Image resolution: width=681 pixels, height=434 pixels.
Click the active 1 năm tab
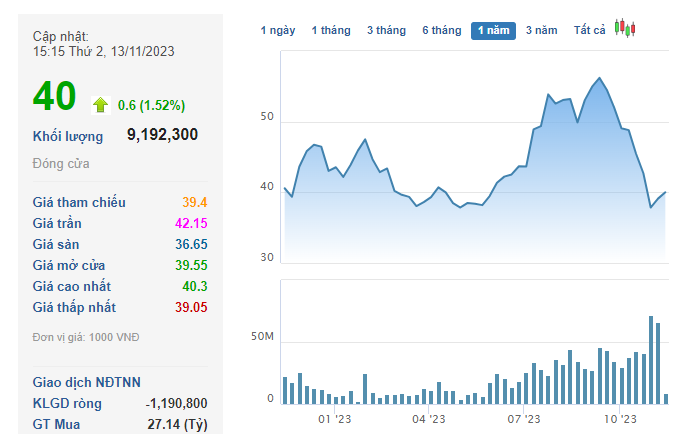[493, 30]
